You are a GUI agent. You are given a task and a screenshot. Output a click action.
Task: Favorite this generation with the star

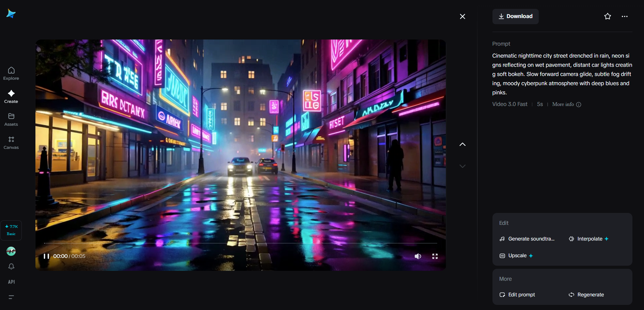(x=607, y=16)
